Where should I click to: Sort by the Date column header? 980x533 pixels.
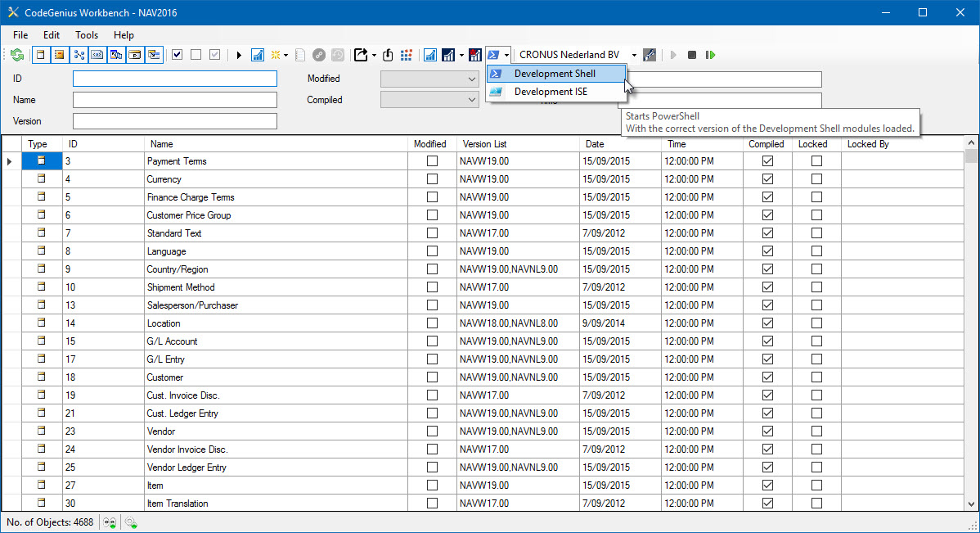click(620, 144)
